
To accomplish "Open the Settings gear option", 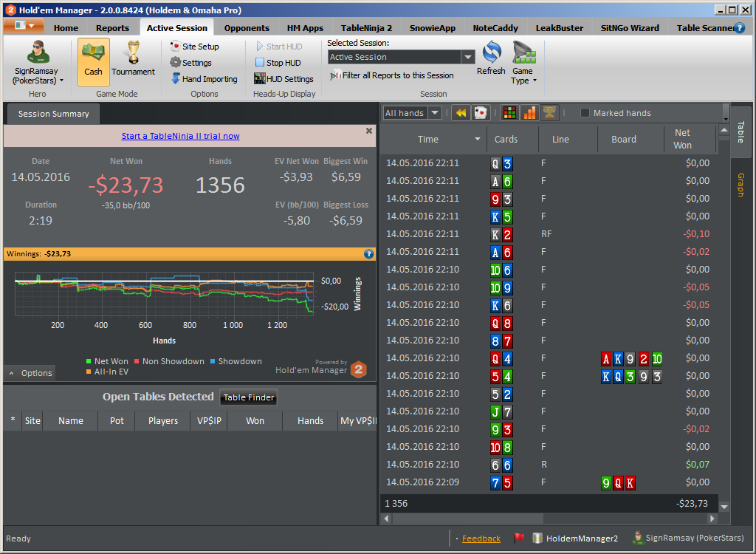I will tap(191, 63).
